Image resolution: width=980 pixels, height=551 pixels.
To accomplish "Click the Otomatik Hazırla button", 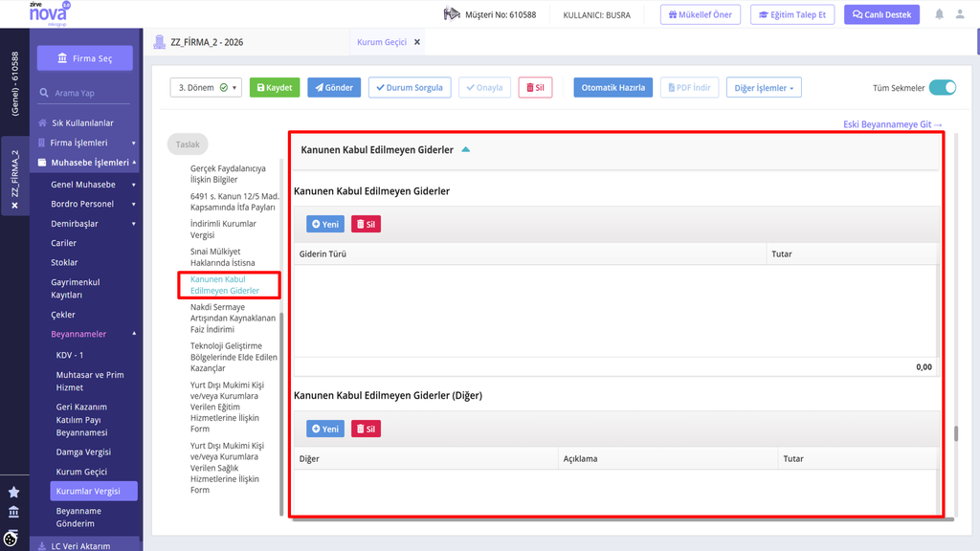I will (613, 87).
